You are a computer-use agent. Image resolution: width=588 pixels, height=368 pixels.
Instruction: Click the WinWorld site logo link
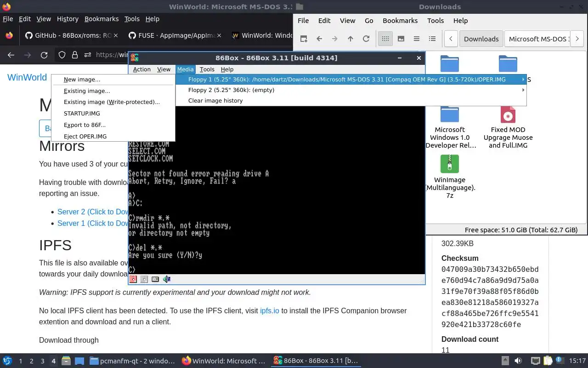[27, 77]
